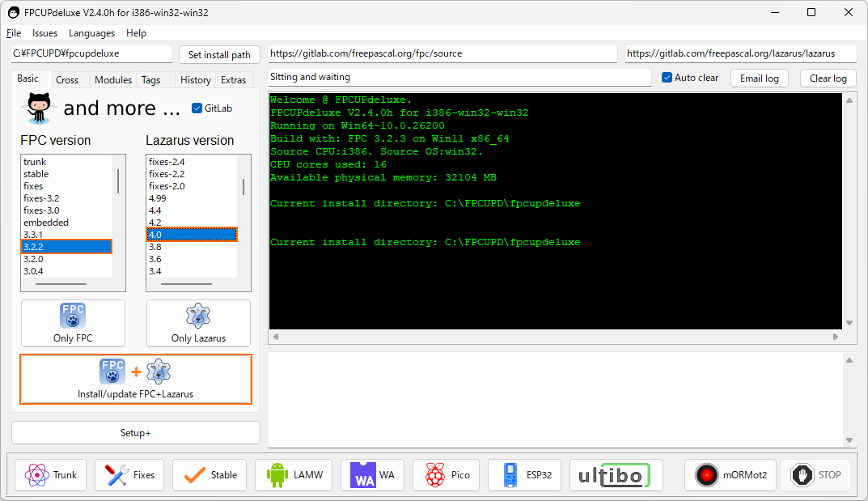Click the GitHub octocat logo
The image size is (868, 501).
39,108
